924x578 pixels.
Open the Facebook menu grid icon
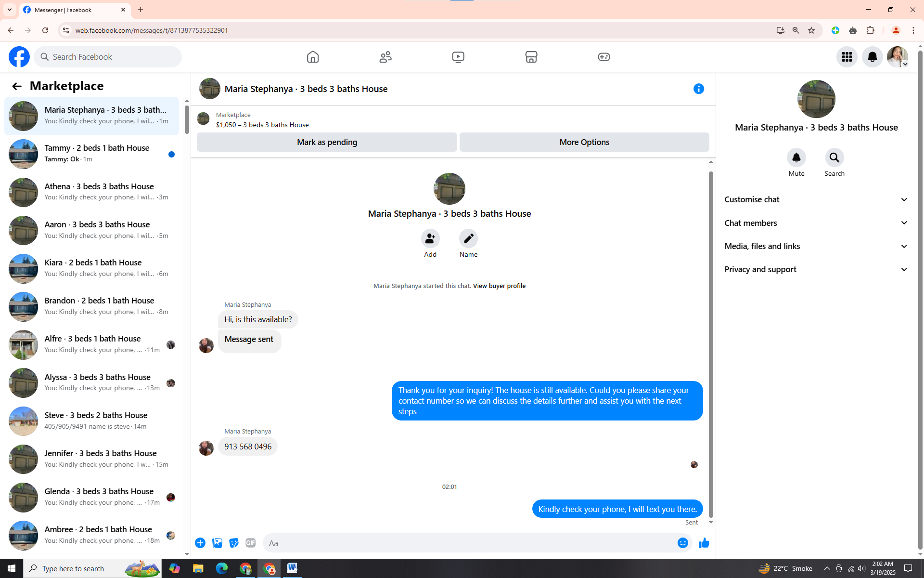pos(847,57)
